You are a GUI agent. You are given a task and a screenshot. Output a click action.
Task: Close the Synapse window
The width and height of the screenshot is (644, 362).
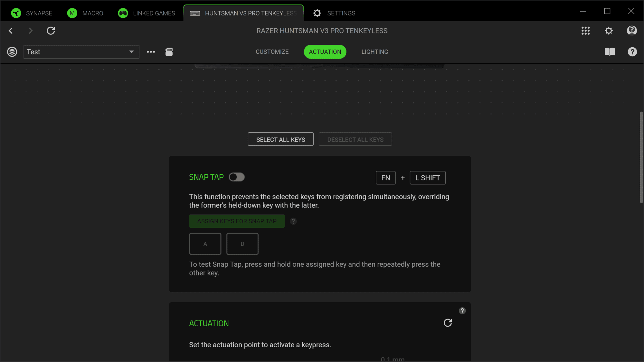pos(631,11)
